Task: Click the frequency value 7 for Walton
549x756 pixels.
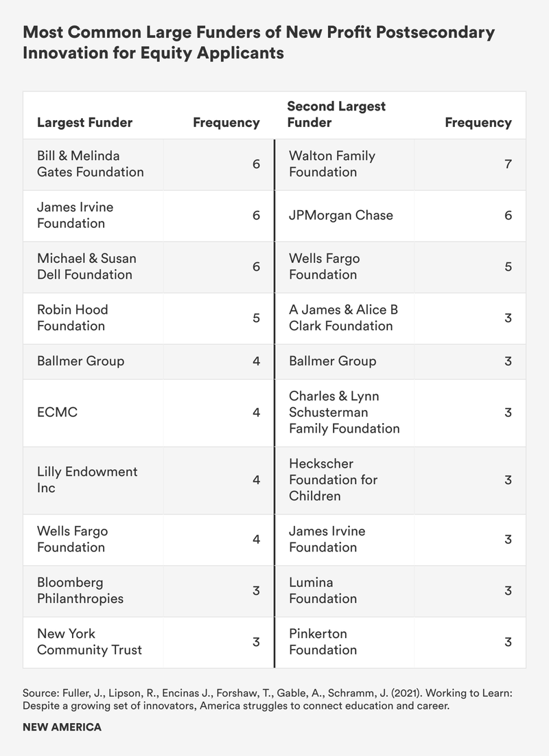Action: point(508,165)
